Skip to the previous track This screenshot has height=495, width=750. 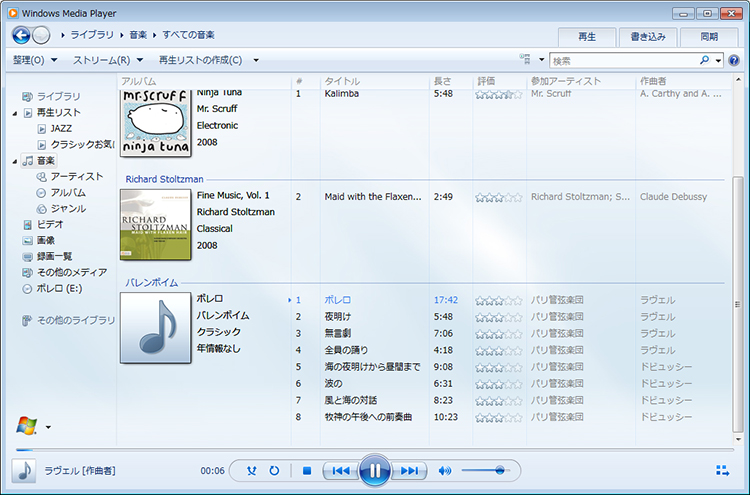tap(341, 471)
